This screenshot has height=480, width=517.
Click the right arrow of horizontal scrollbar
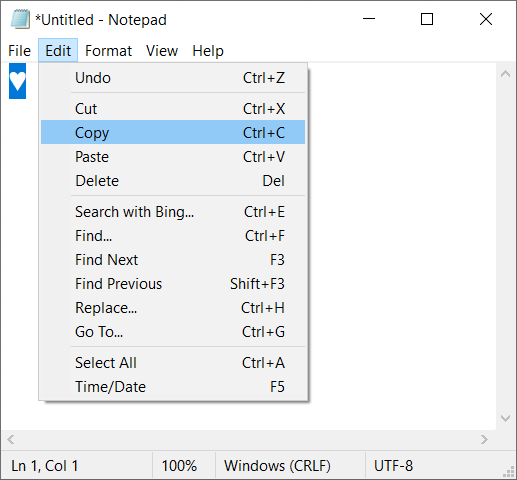(484, 439)
